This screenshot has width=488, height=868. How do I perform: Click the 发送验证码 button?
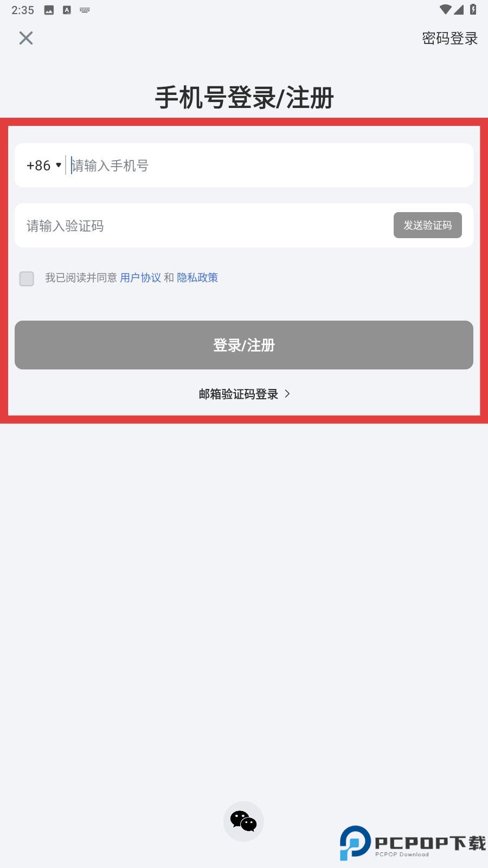point(428,225)
